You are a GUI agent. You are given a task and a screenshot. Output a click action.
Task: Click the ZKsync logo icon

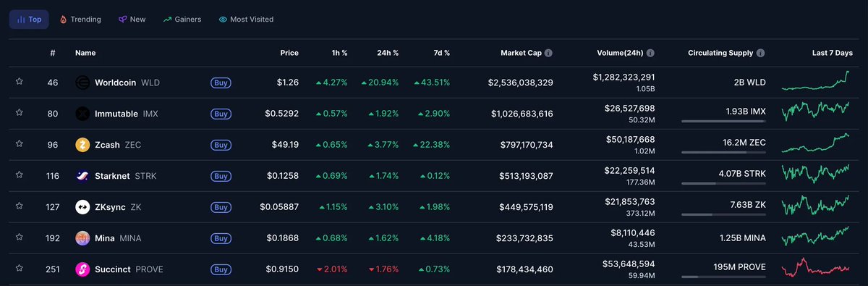click(82, 207)
